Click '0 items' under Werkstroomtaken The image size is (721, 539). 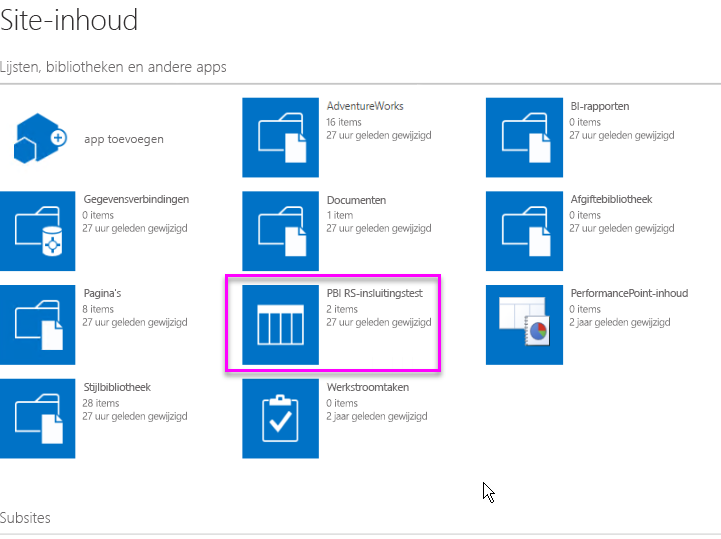coord(342,403)
